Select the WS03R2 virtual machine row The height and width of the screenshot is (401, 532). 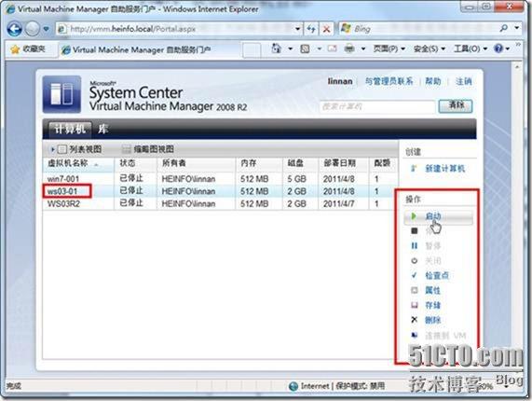tap(220, 203)
